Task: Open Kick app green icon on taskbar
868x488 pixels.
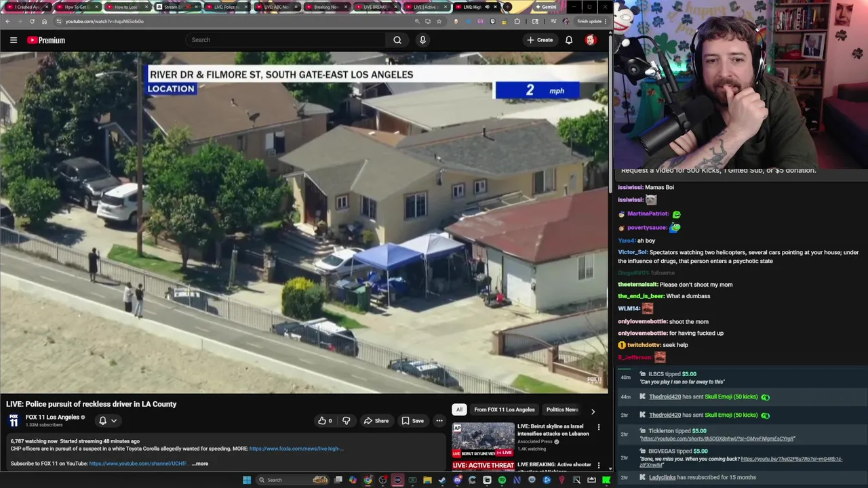Action: (606, 480)
